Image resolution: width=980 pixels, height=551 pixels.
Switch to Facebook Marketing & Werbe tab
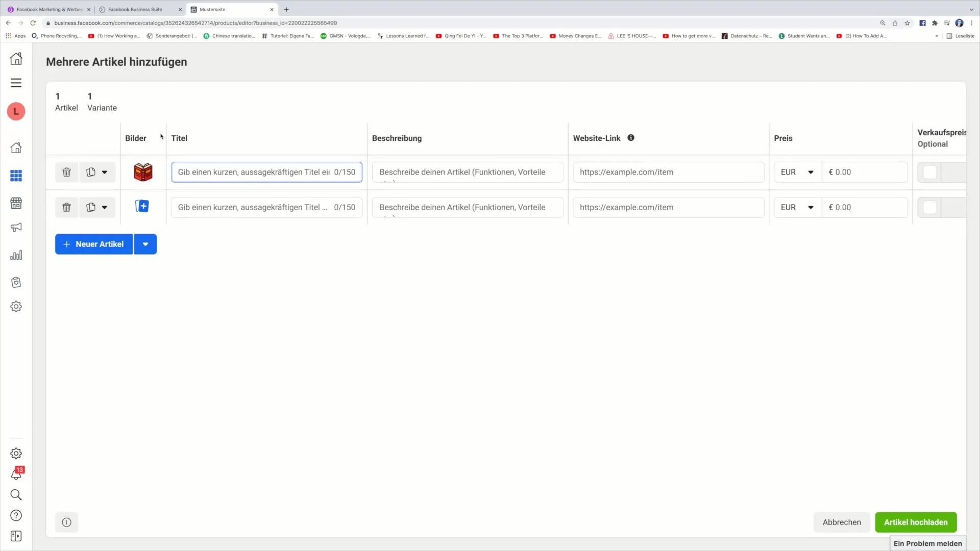[49, 9]
